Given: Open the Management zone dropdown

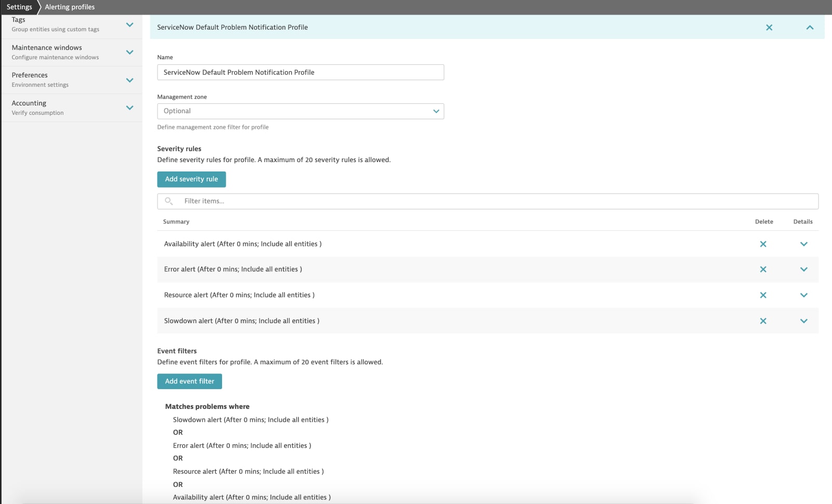Looking at the screenshot, I should coord(301,111).
